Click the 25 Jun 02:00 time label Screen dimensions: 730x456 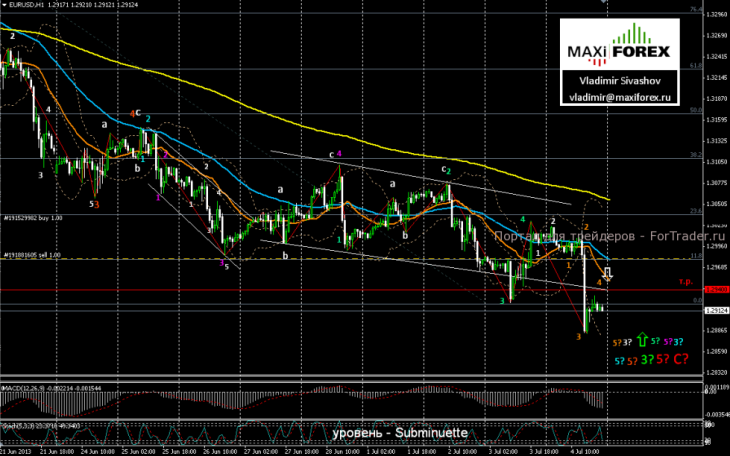(138, 452)
